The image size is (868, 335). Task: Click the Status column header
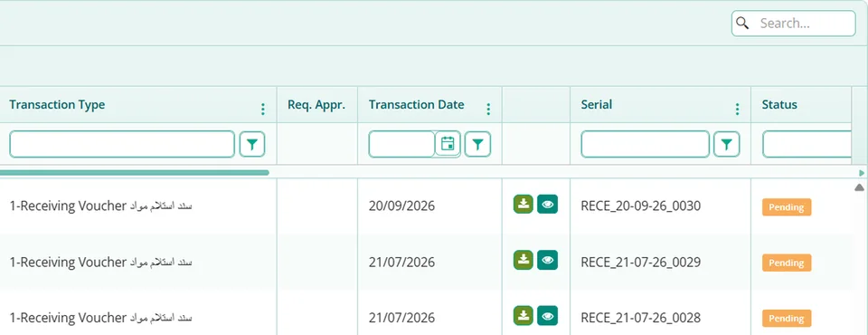click(779, 104)
